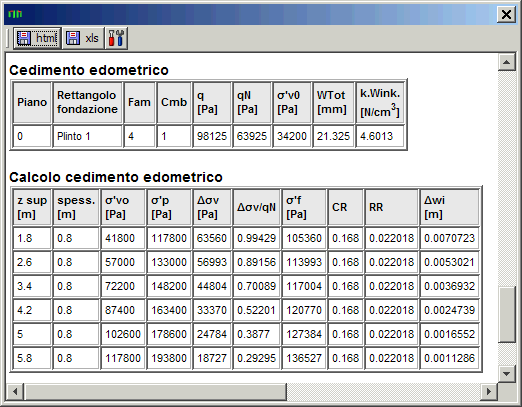The width and height of the screenshot is (522, 407).
Task: Click the vertical scrollbar down arrow
Action: [507, 374]
